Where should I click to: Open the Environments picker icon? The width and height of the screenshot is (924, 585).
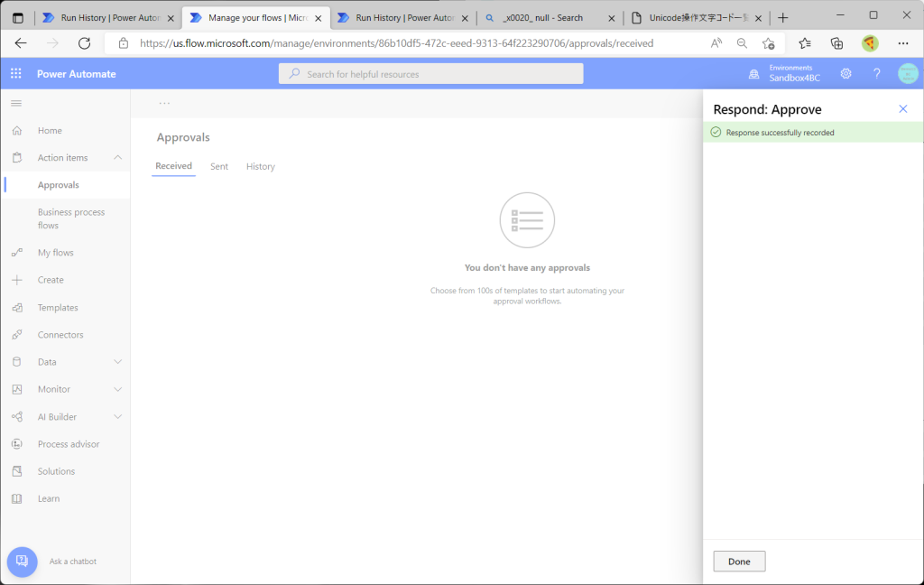(753, 74)
